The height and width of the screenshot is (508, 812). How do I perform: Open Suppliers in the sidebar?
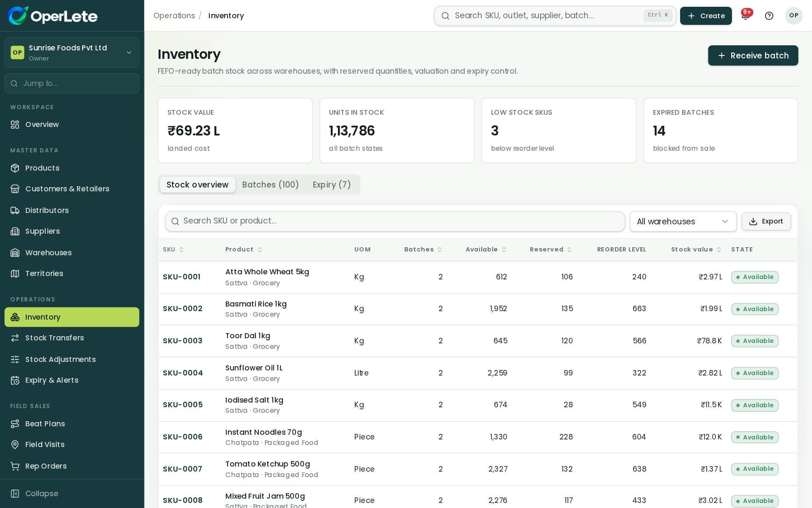tap(72, 231)
